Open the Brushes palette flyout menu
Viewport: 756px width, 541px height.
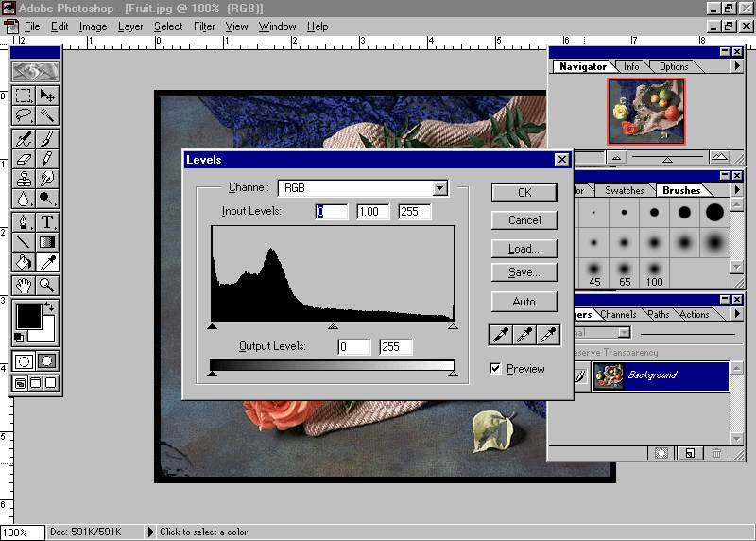(737, 190)
